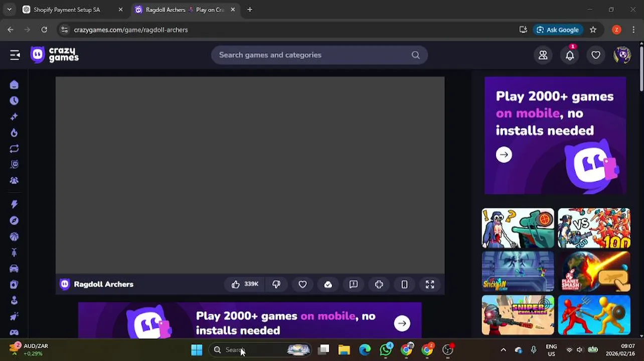Dislike Ragdoll Archers with thumbs down

pyautogui.click(x=276, y=284)
